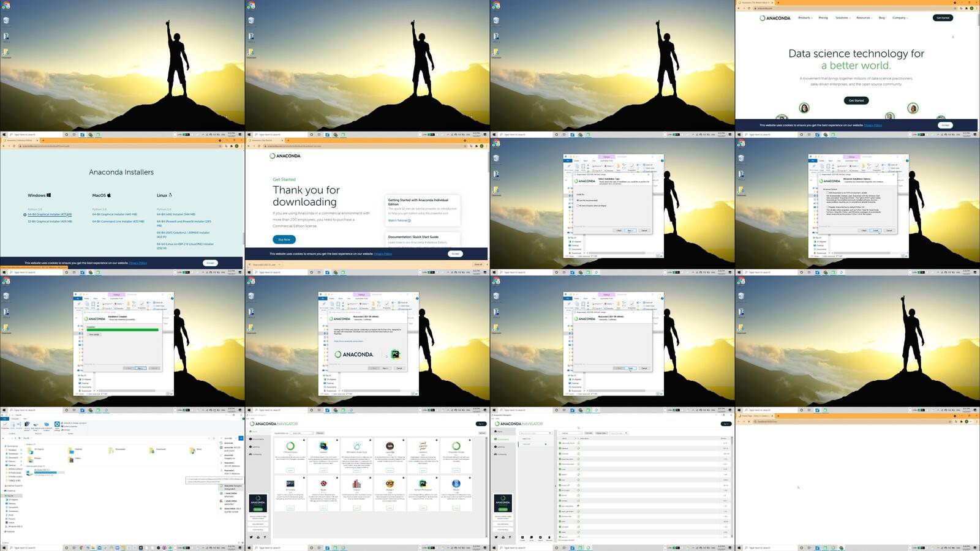The image size is (980, 551).
Task: Select the RStudio tile icon in Navigator
Action: click(456, 484)
